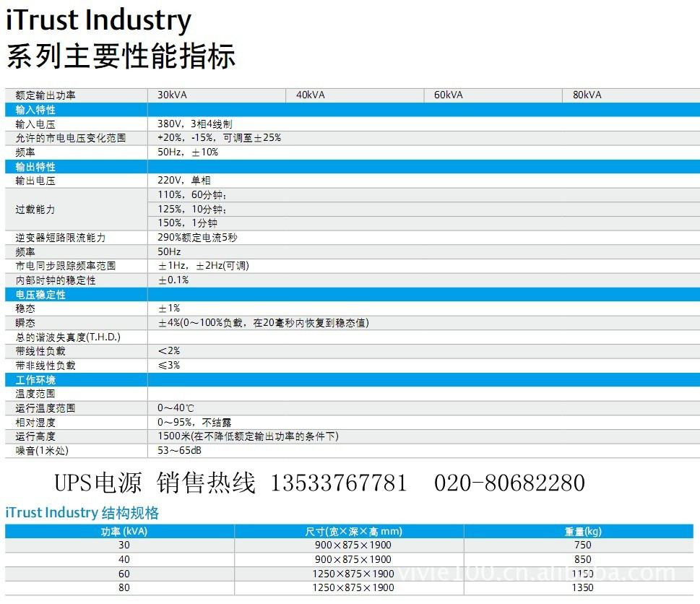Click the value +20%, -15%, 可调至±25%

[219, 138]
